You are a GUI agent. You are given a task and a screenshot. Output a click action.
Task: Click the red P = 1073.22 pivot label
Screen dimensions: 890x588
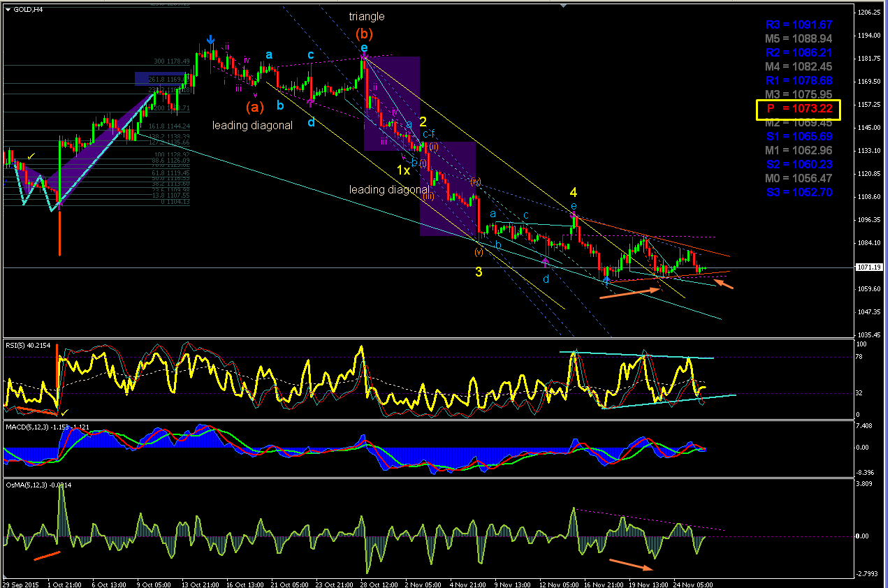coord(798,110)
